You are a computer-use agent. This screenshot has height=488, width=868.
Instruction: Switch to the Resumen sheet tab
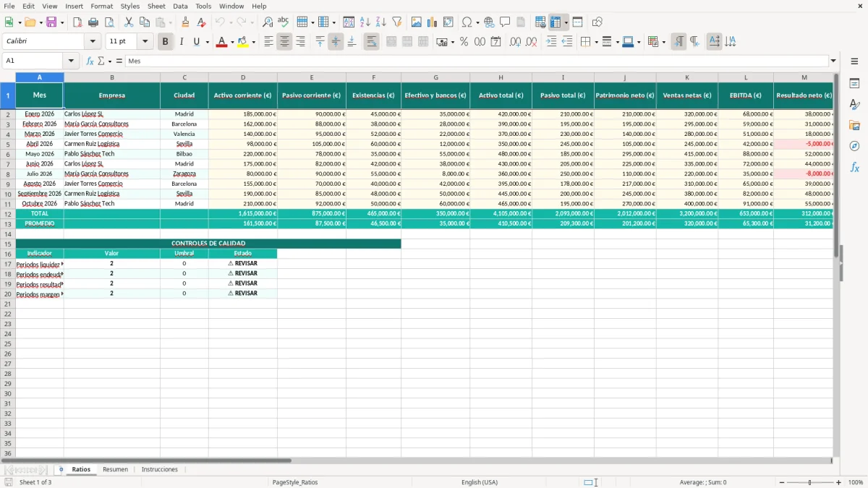point(115,469)
